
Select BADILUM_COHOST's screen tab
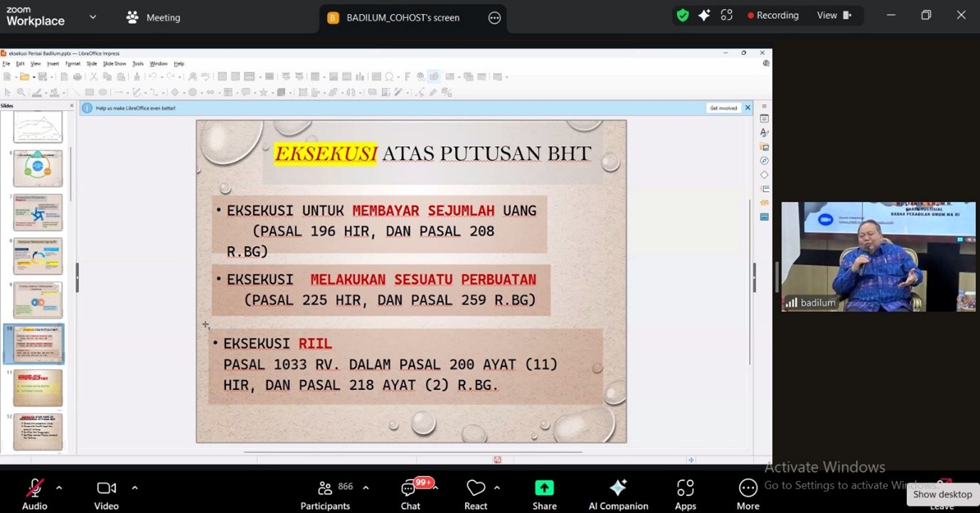(403, 18)
